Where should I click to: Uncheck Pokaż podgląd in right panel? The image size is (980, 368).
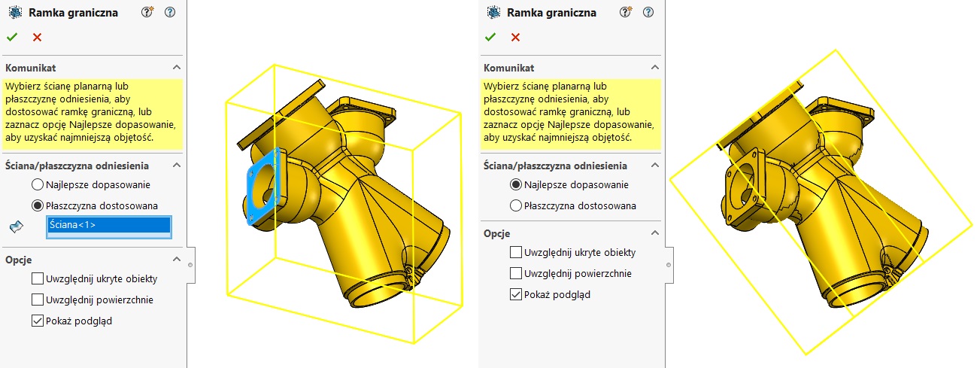pyautogui.click(x=516, y=294)
